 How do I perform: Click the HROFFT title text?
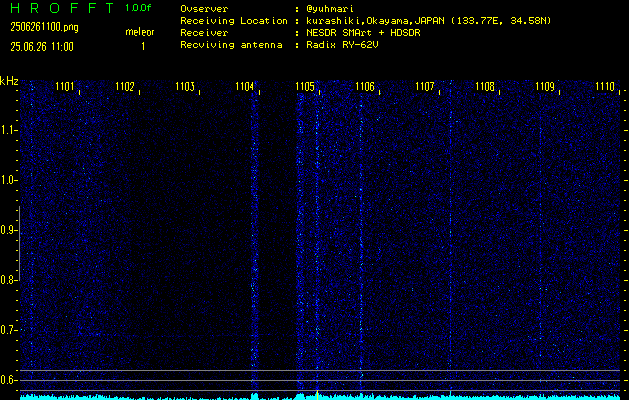[x=62, y=8]
